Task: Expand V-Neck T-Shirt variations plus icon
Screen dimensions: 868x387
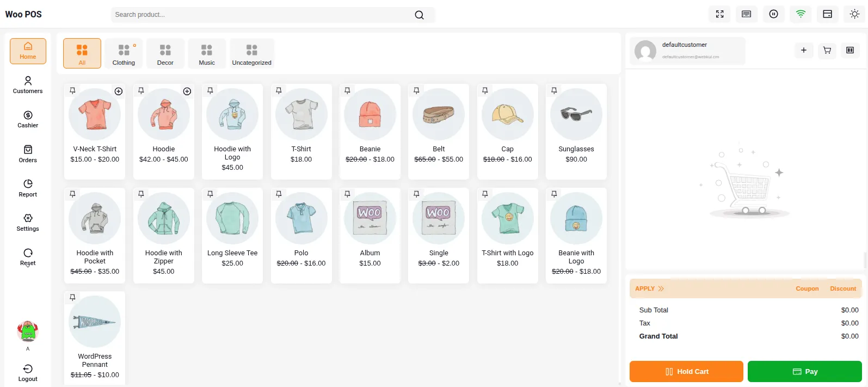Action: tap(119, 91)
